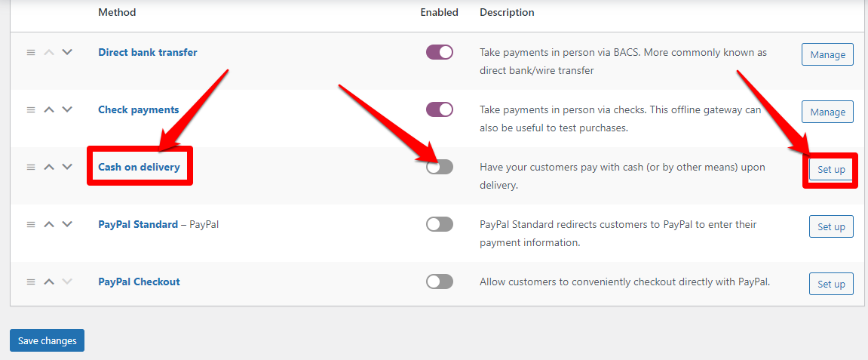
Task: Move Check payments up with arrow icon
Action: point(49,110)
